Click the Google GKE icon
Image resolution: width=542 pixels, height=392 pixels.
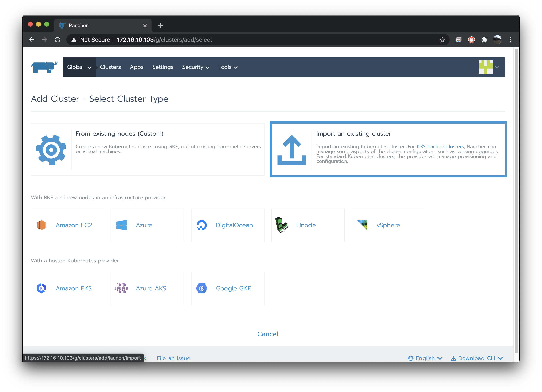202,288
